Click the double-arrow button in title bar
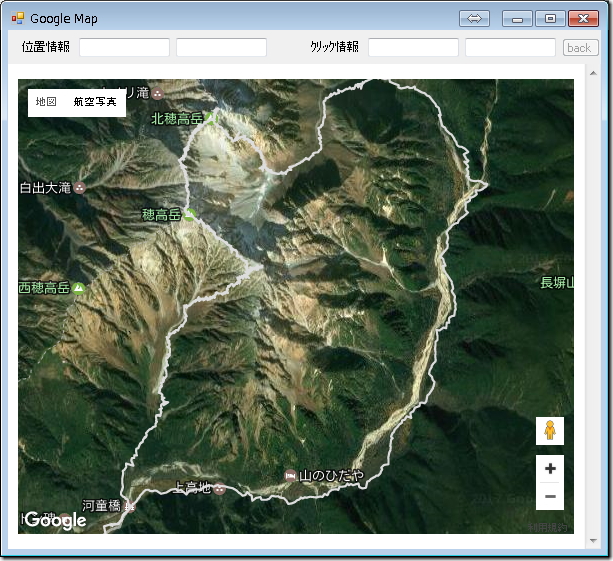Viewport: 613px width, 561px height. pyautogui.click(x=474, y=18)
